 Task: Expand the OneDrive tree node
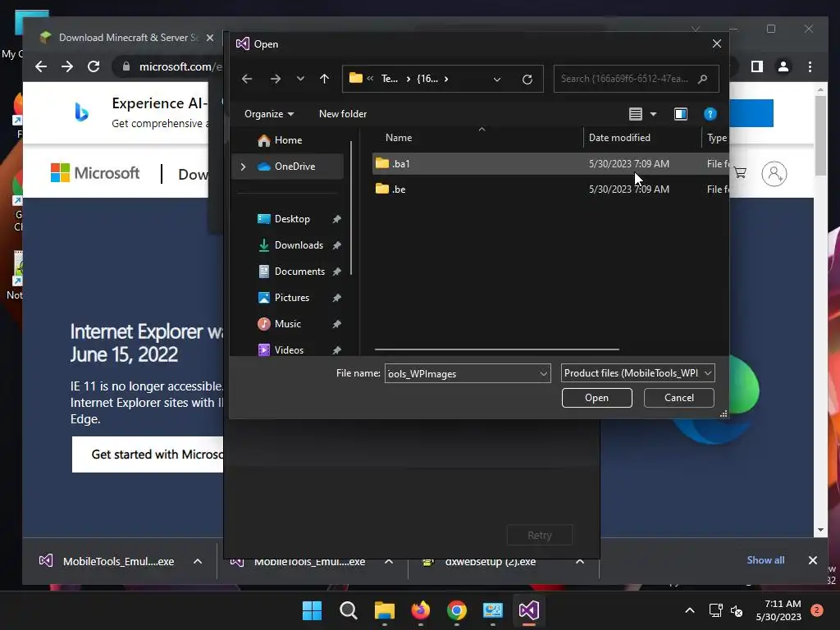coord(243,167)
